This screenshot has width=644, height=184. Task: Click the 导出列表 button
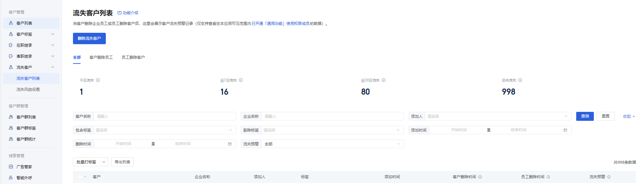122,162
